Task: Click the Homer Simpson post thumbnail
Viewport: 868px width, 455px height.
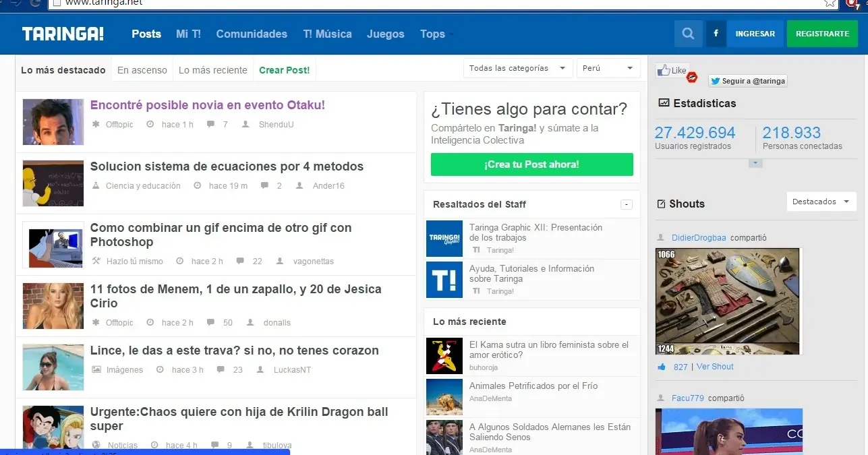Action: tap(53, 183)
